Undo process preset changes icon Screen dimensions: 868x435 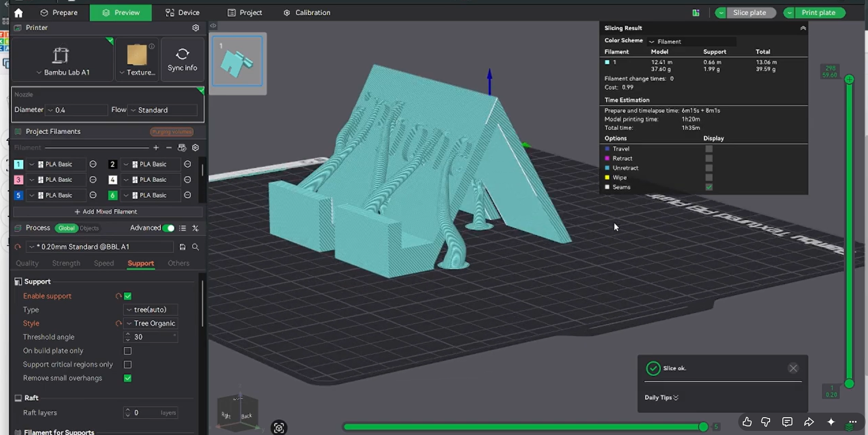point(18,247)
